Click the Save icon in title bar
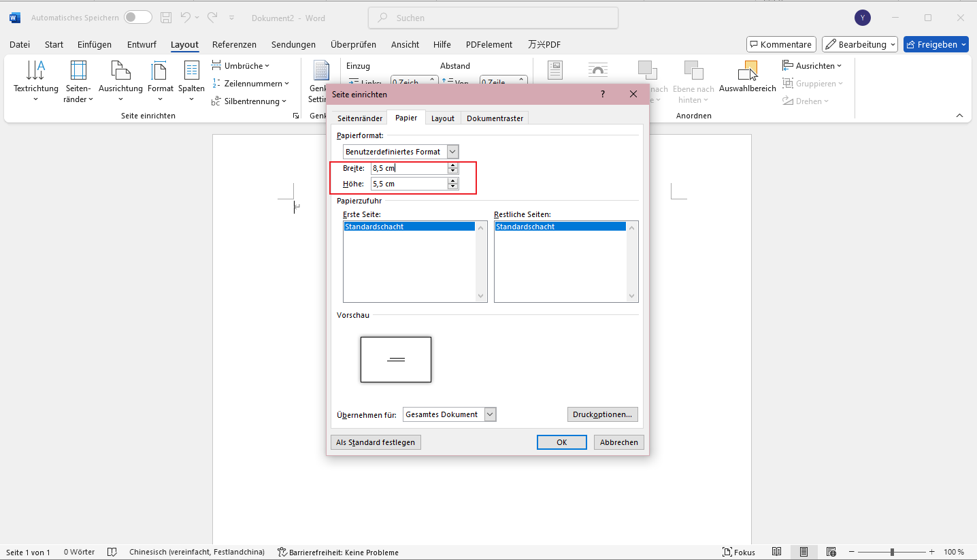 tap(166, 18)
